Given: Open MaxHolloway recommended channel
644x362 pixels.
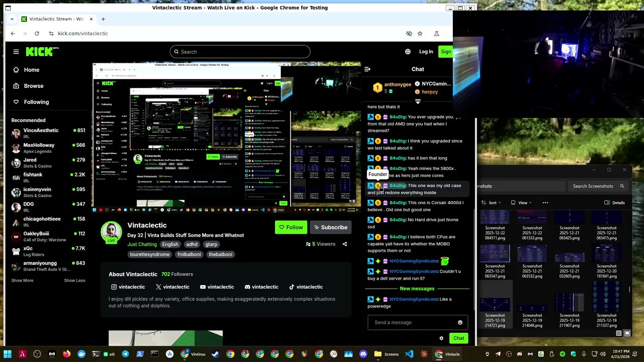Looking at the screenshot, I should (x=49, y=148).
